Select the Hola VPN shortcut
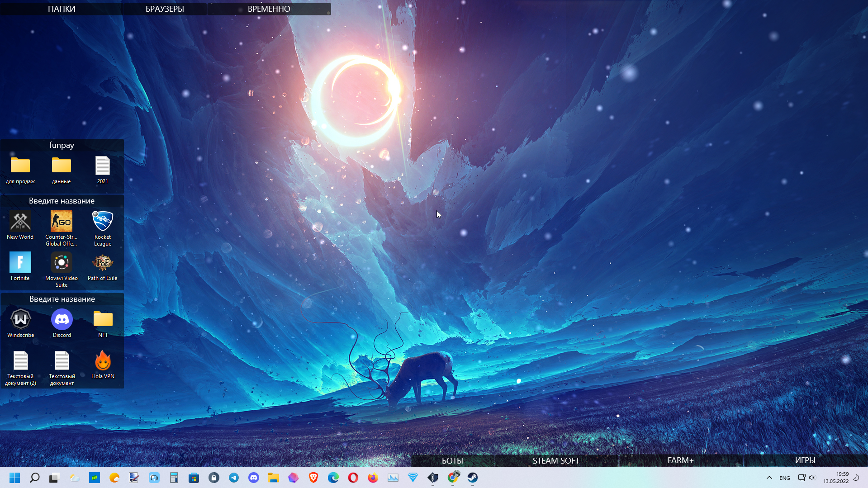Viewport: 868px width, 488px height. (103, 365)
